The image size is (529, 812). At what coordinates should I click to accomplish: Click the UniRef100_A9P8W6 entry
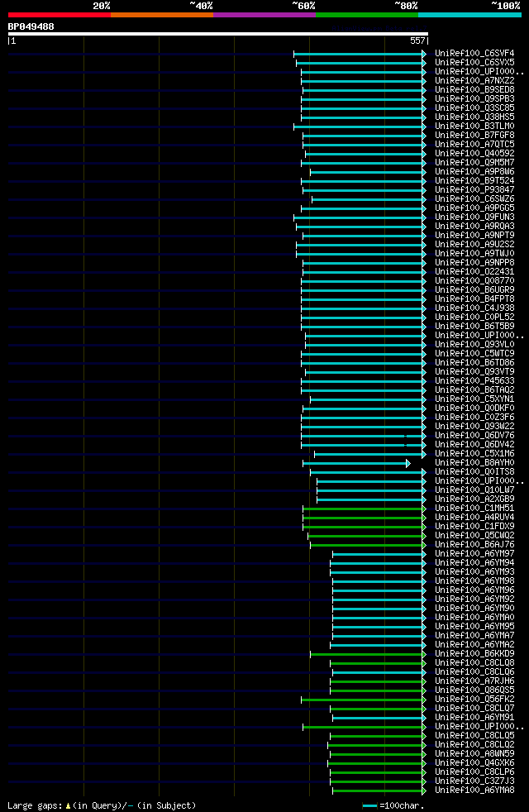[474, 172]
